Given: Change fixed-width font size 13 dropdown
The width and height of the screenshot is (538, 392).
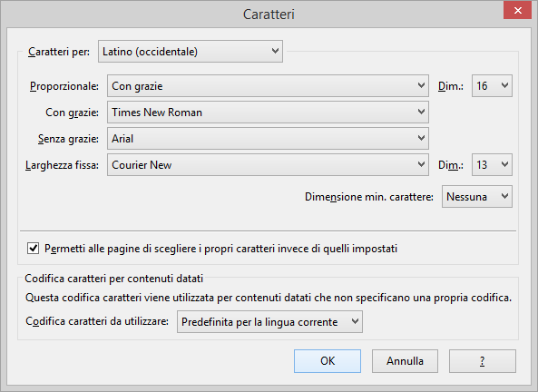Looking at the screenshot, I should pyautogui.click(x=492, y=165).
